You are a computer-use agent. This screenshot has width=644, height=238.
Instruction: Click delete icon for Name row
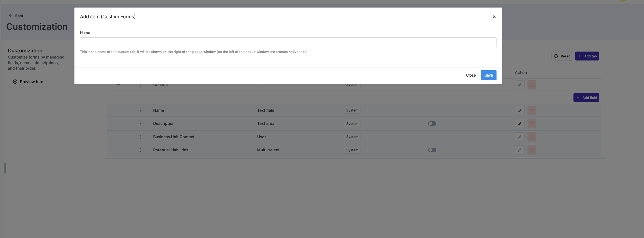coord(532,110)
